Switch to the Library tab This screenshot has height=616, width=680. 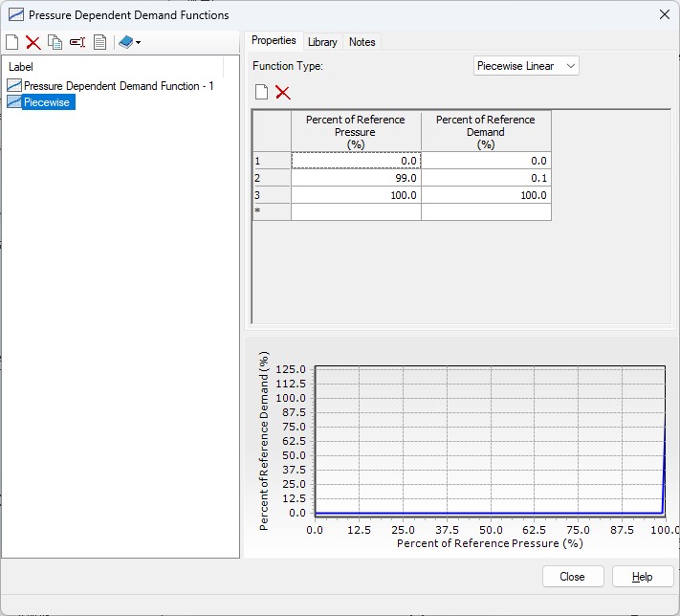tap(322, 42)
